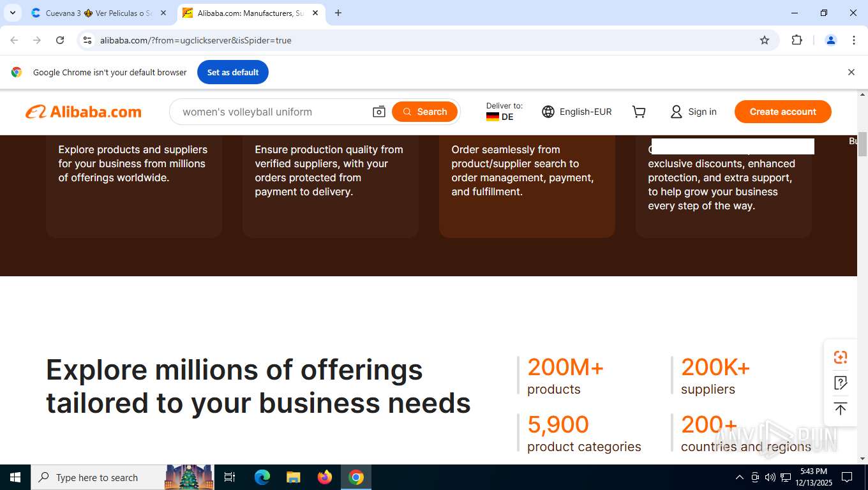Viewport: 868px width, 490px height.
Task: Open the clock showing 5:43 PM
Action: coord(813,477)
